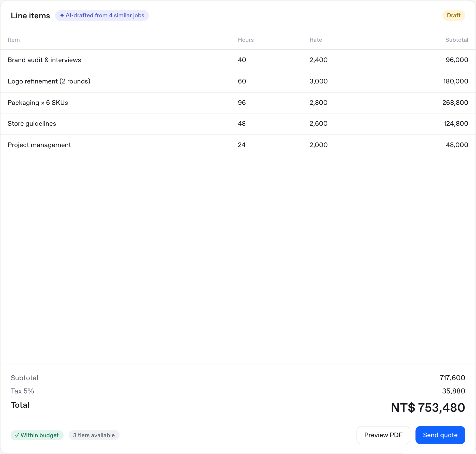Select the Brand audit & interviews item
The image size is (476, 454).
click(44, 60)
